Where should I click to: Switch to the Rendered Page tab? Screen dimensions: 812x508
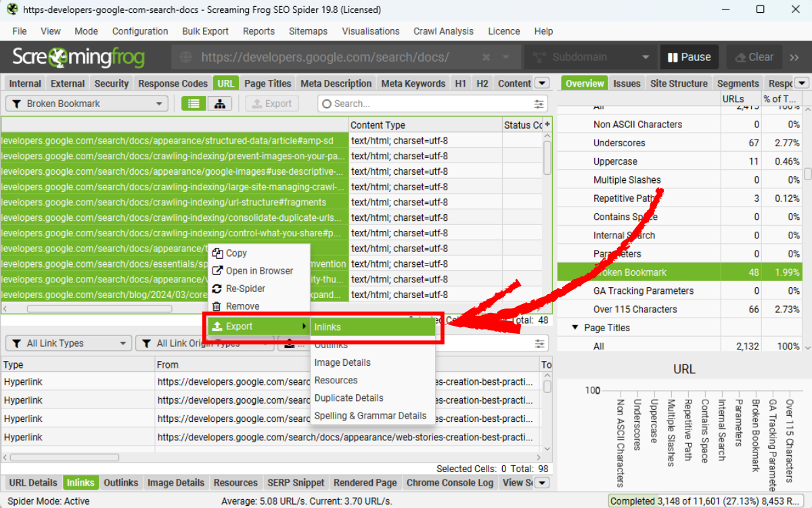tap(365, 482)
